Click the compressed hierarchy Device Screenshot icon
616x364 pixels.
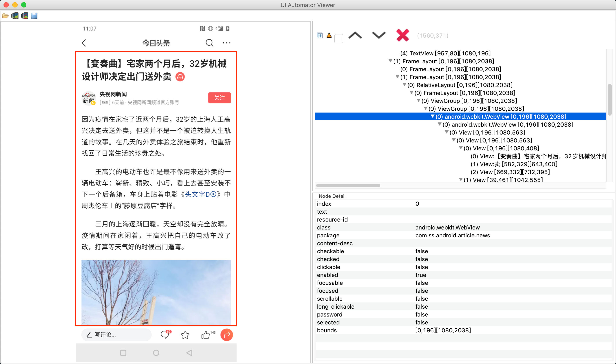coord(25,16)
